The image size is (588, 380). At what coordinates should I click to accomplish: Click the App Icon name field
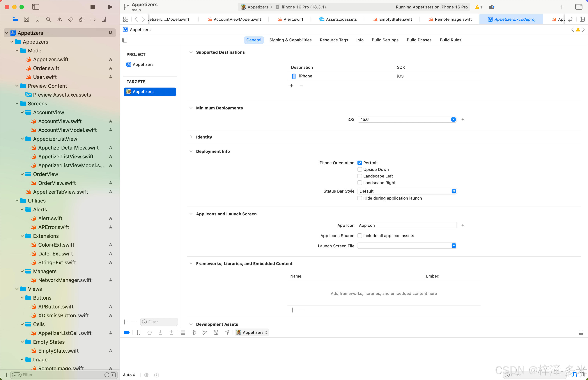(x=407, y=225)
